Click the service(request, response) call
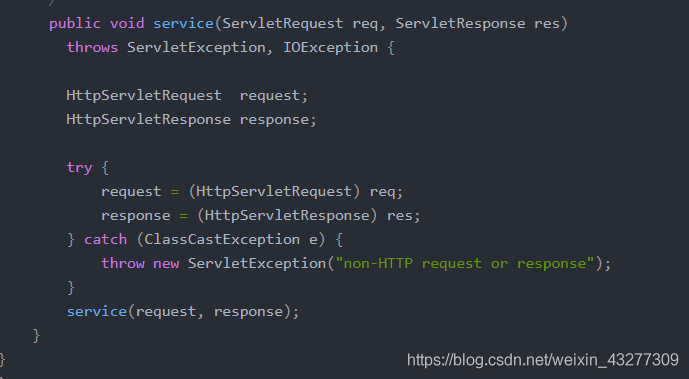 183,312
